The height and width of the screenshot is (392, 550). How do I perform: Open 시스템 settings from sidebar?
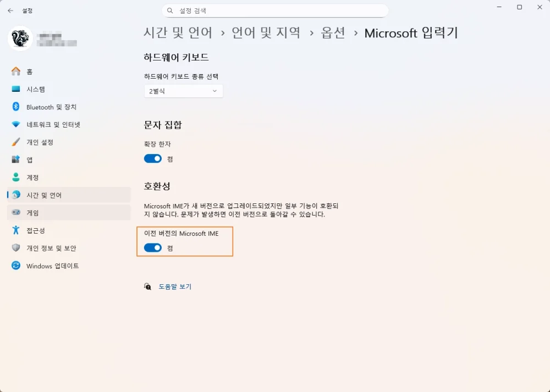tap(15, 89)
